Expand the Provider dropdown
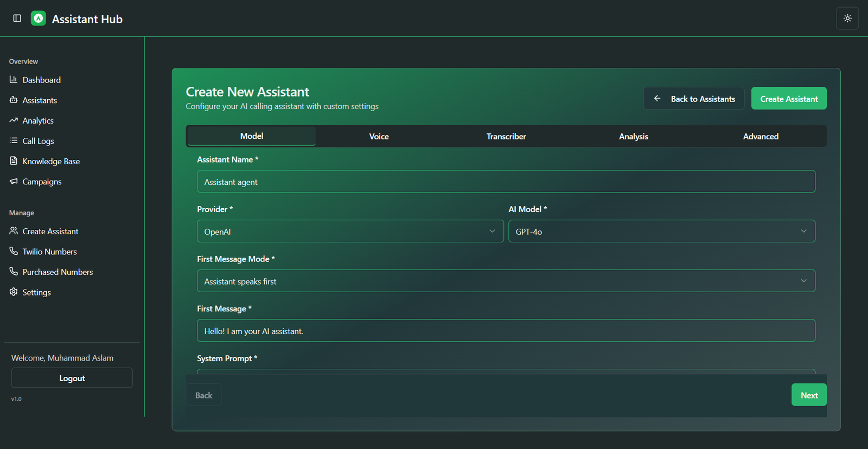Image resolution: width=868 pixels, height=449 pixels. [x=350, y=232]
